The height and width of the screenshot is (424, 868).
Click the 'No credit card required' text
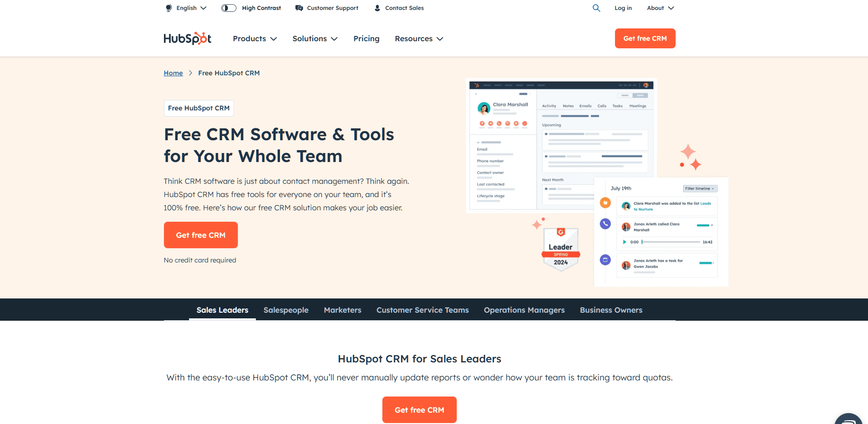tap(200, 260)
